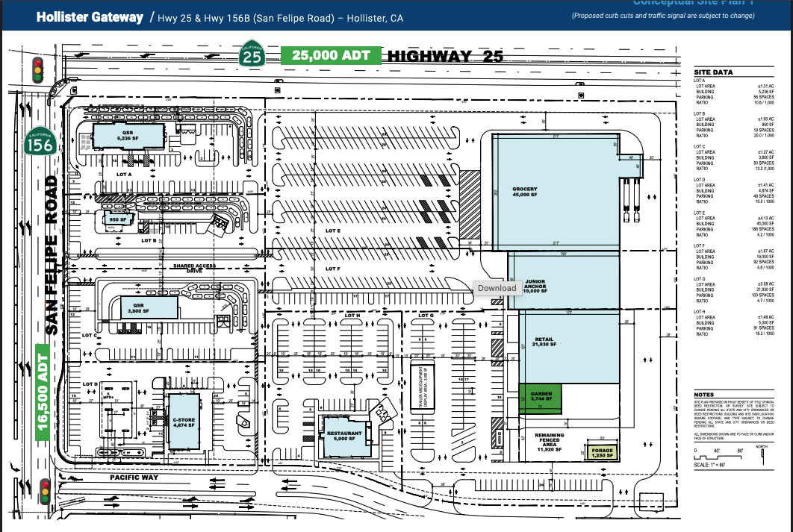The width and height of the screenshot is (793, 532).
Task: Select the QSR 3,800 SF building
Action: click(x=149, y=307)
